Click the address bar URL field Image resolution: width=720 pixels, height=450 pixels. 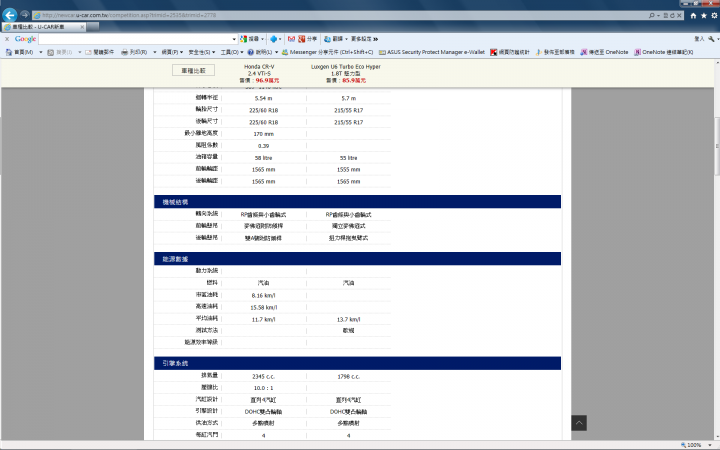340,15
